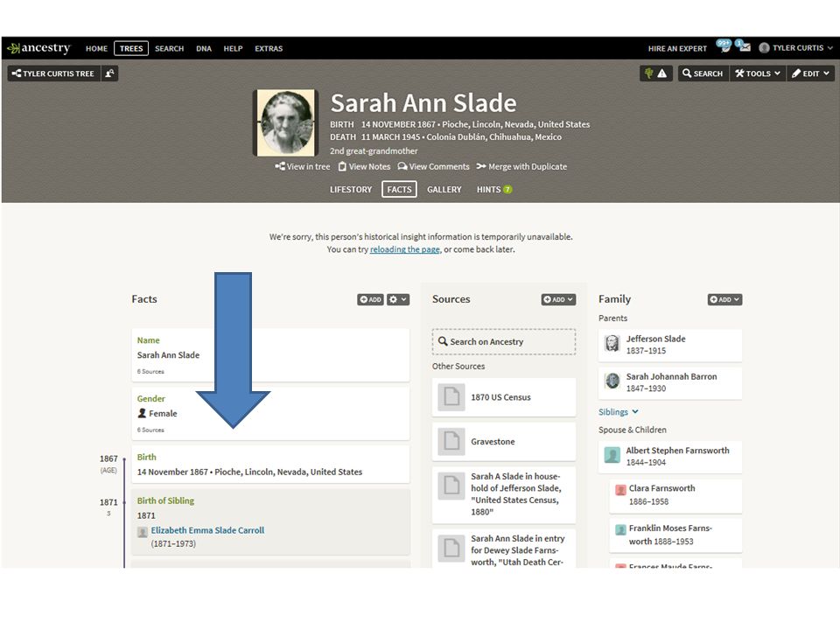This screenshot has height=630, width=840.
Task: Click the Tyler Curtis Tree button
Action: pos(53,73)
